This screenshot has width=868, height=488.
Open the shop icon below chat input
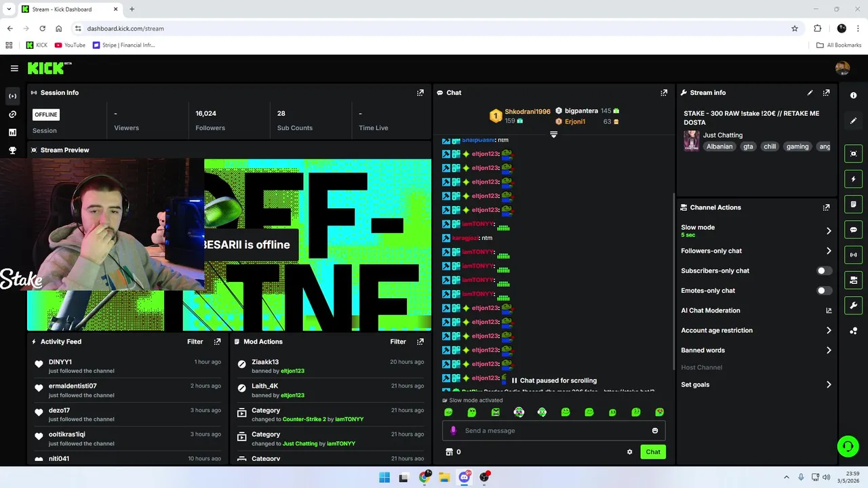(x=448, y=451)
